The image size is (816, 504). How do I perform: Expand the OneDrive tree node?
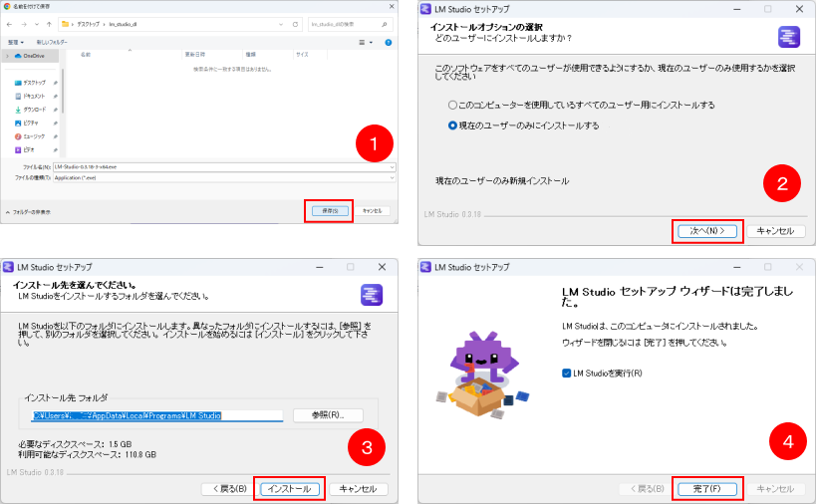(x=7, y=56)
